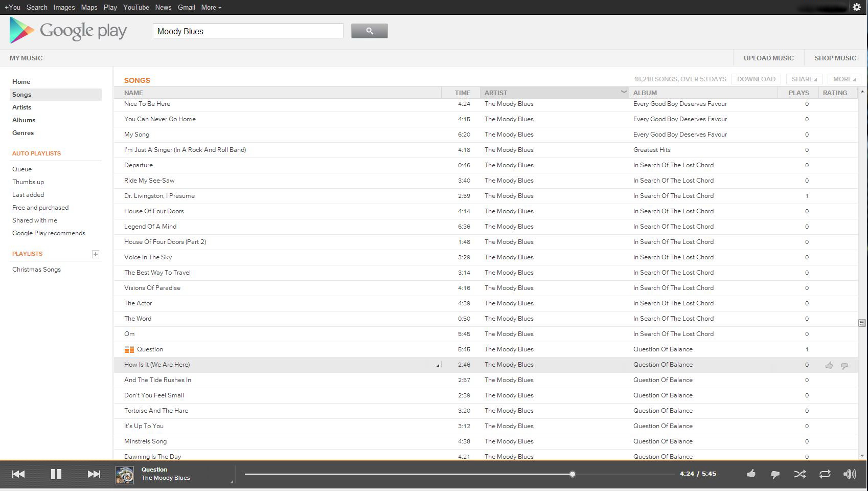Thumbs down the playing song in player bar
The image size is (868, 491).
[775, 475]
